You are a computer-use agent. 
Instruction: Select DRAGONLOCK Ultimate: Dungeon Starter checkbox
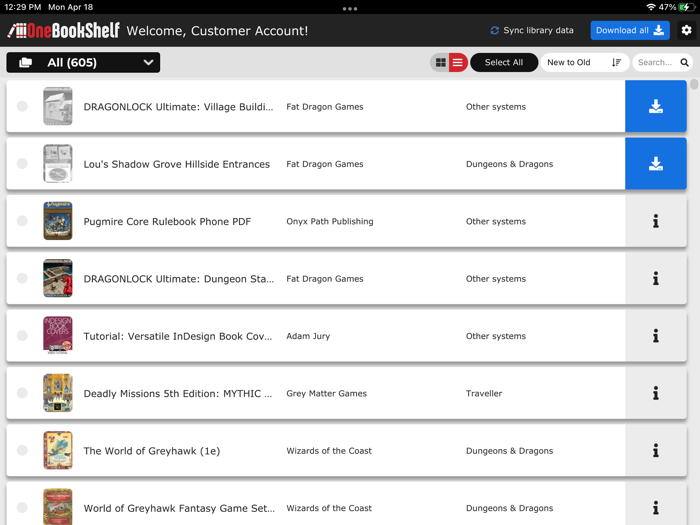(22, 278)
